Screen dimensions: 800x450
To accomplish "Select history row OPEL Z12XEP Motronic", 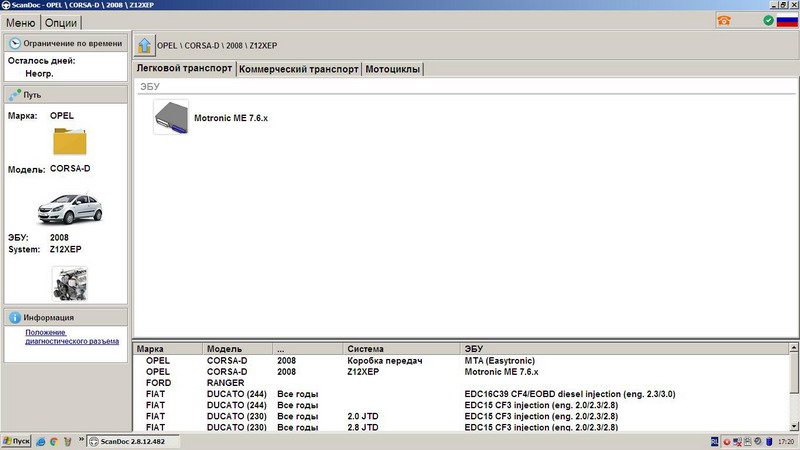I will click(461, 372).
